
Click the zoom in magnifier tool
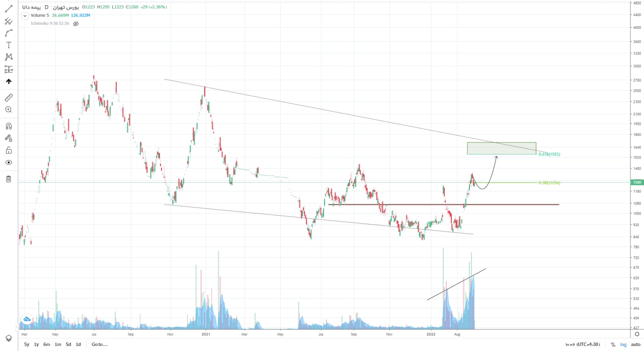[x=9, y=109]
